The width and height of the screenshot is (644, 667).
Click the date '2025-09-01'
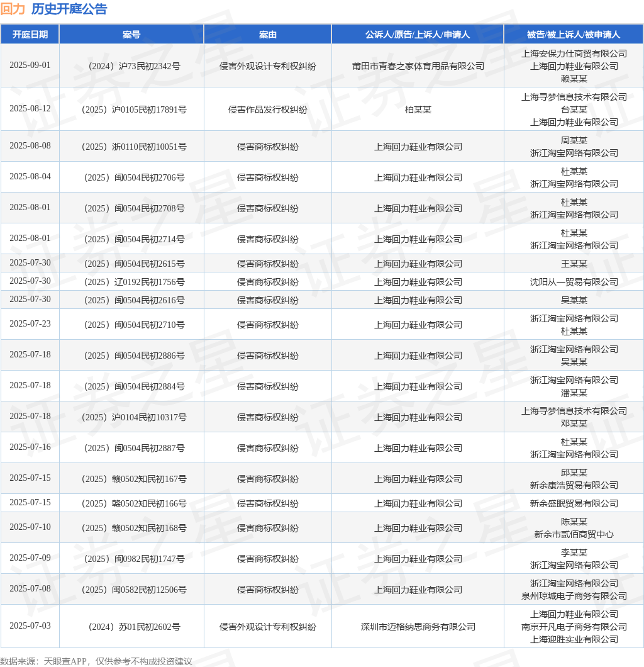30,65
